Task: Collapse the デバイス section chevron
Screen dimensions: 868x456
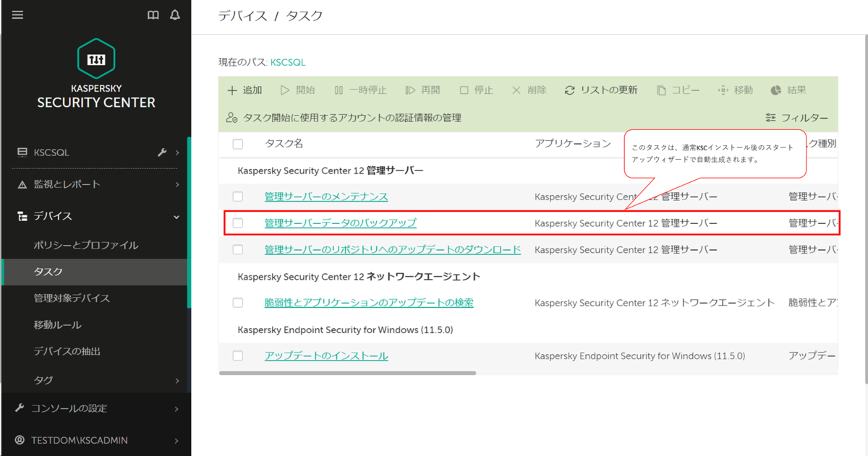Action: [x=176, y=216]
